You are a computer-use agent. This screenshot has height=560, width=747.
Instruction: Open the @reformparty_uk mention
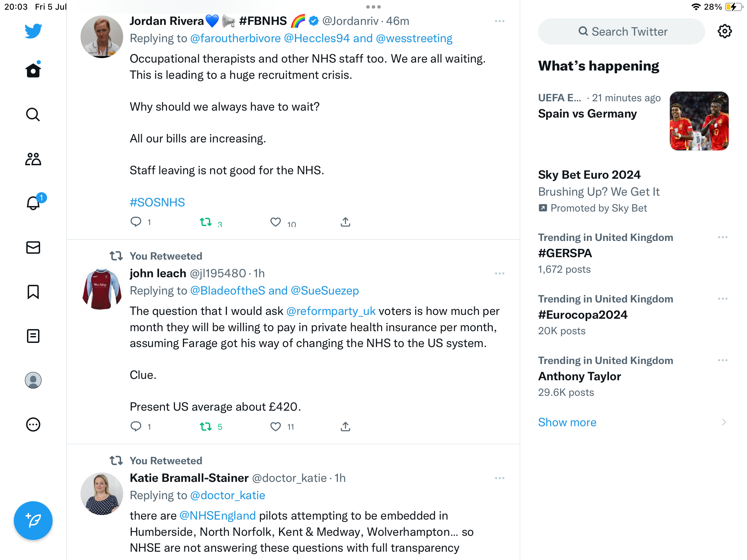click(x=331, y=311)
